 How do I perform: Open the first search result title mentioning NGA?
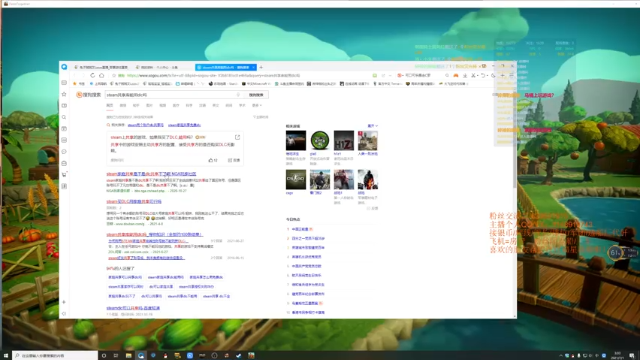tap(151, 174)
